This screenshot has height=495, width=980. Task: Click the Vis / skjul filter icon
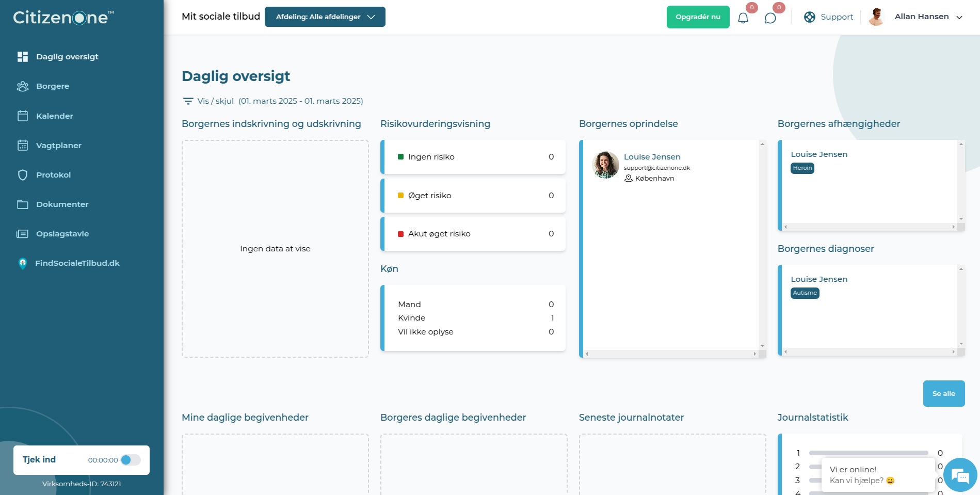click(188, 101)
